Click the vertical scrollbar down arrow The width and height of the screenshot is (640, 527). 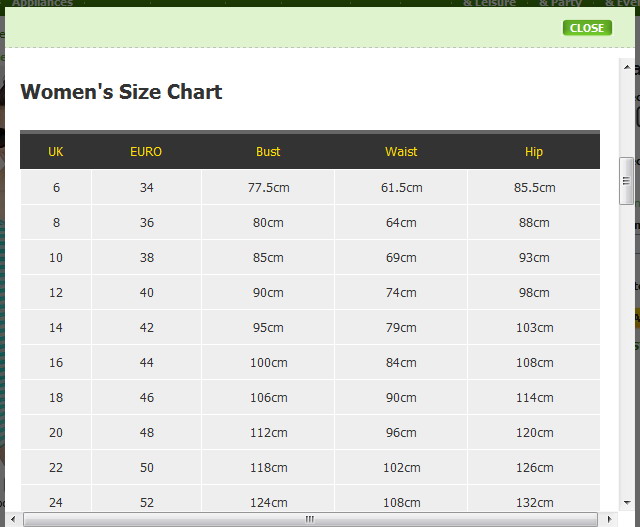627,502
